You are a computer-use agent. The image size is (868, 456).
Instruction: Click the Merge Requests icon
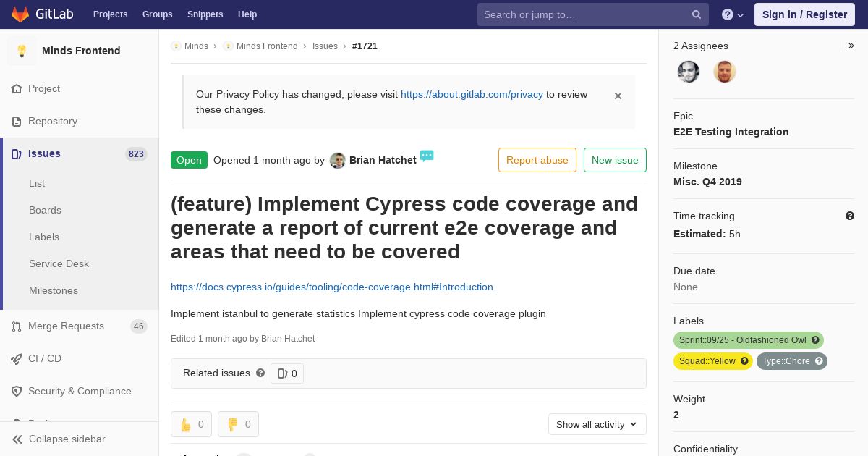(17, 326)
